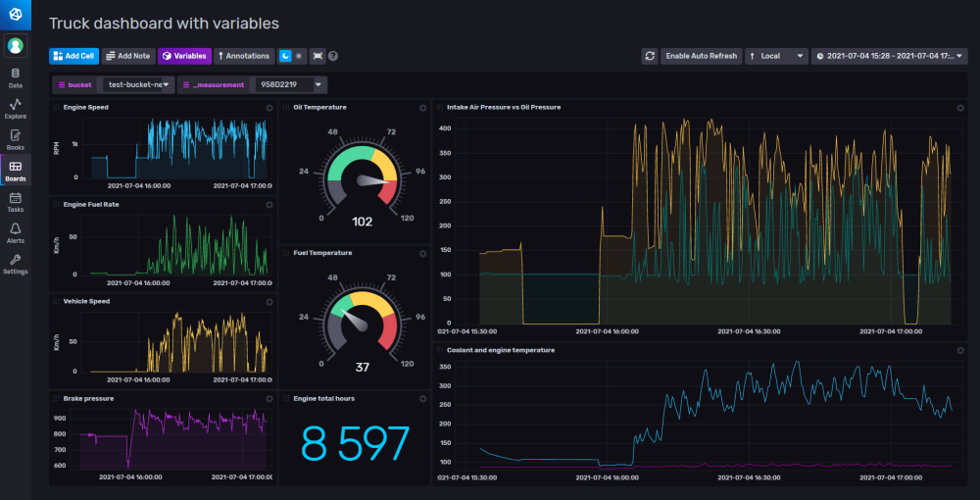
Task: Switch to light mode using sun icon
Action: click(x=299, y=56)
